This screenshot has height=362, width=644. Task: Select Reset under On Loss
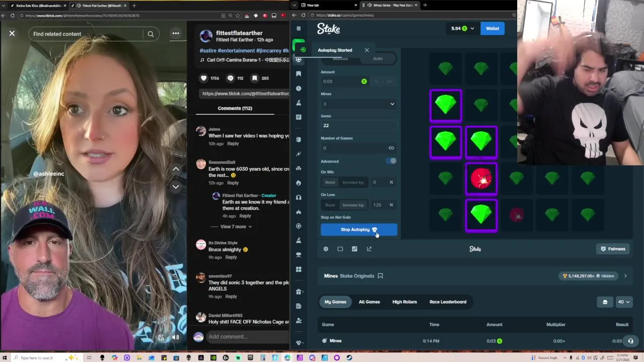(330, 205)
